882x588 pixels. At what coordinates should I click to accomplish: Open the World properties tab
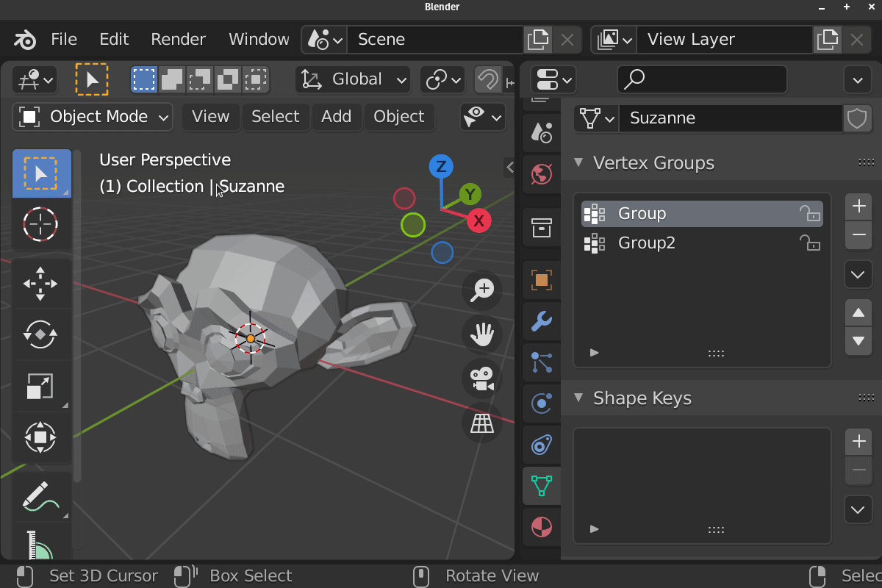[x=542, y=174]
